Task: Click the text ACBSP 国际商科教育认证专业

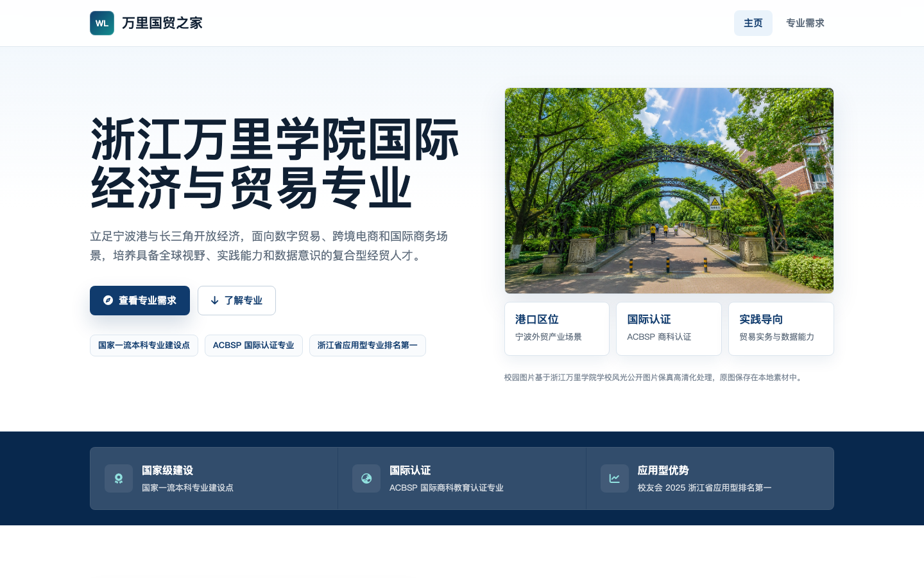Action: tap(447, 488)
